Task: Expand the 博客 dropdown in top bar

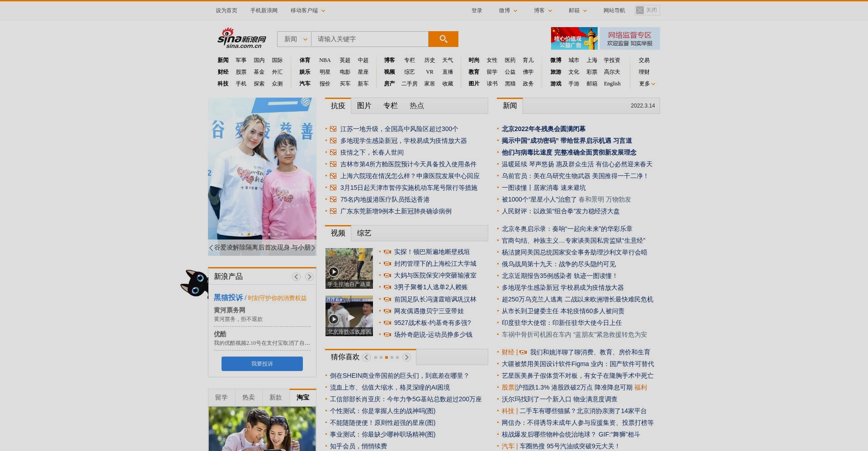Action: [543, 10]
